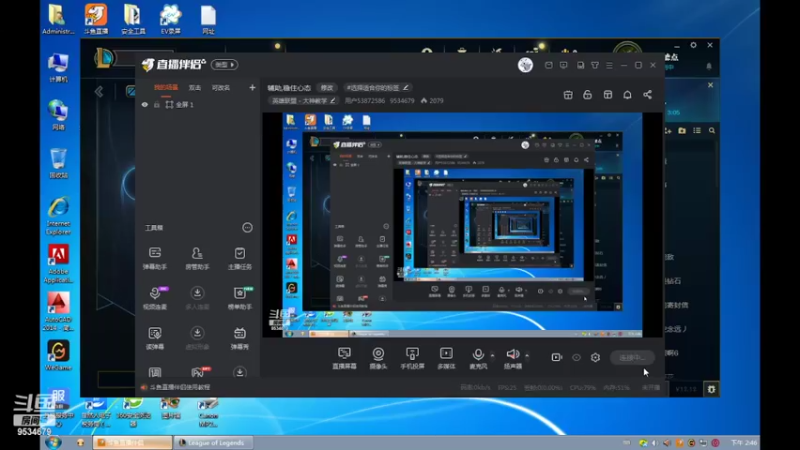Open the 房管助手 room manager tool

click(x=197, y=258)
